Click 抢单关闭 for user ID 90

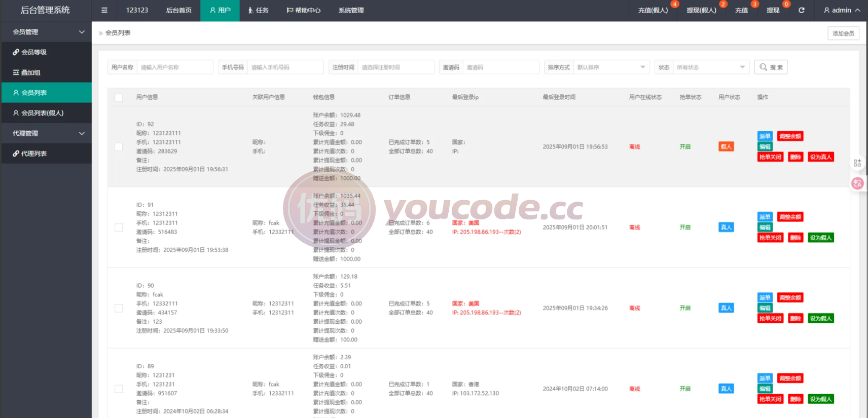(770, 319)
